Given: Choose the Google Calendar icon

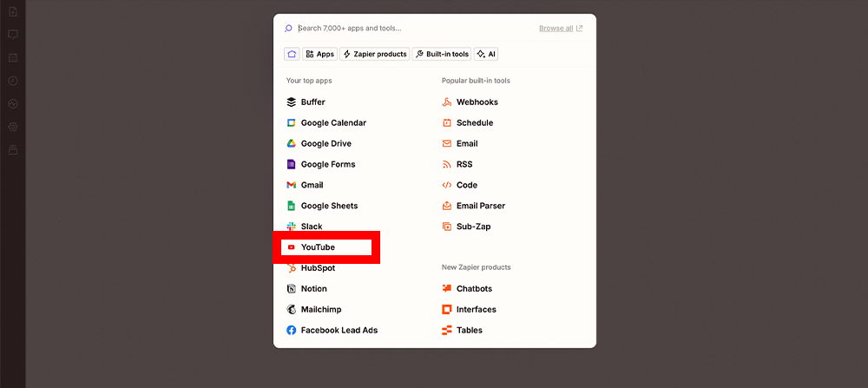Looking at the screenshot, I should pos(292,123).
